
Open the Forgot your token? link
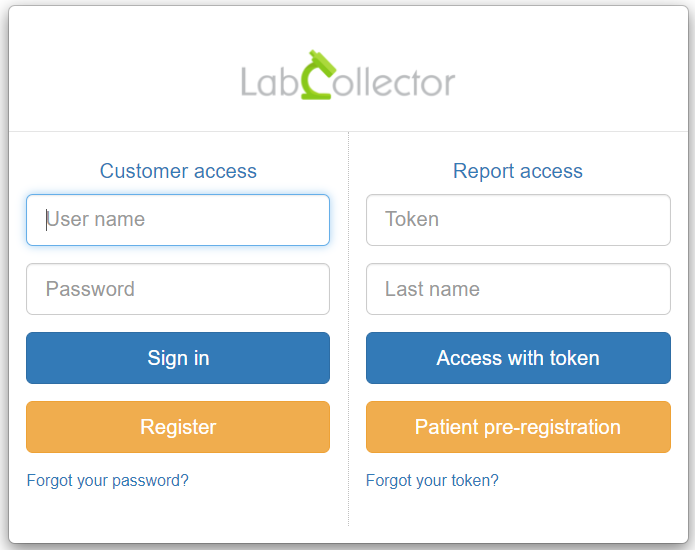click(432, 480)
